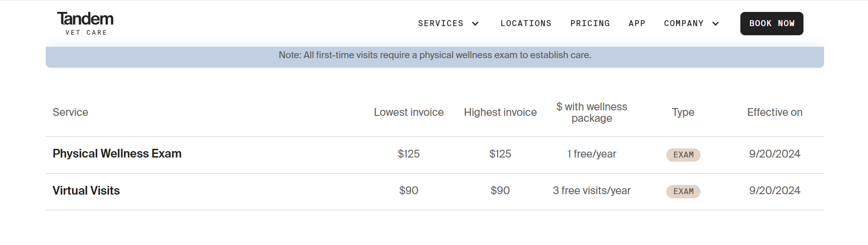
Task: Go to the Pricing menu item
Action: tap(590, 23)
